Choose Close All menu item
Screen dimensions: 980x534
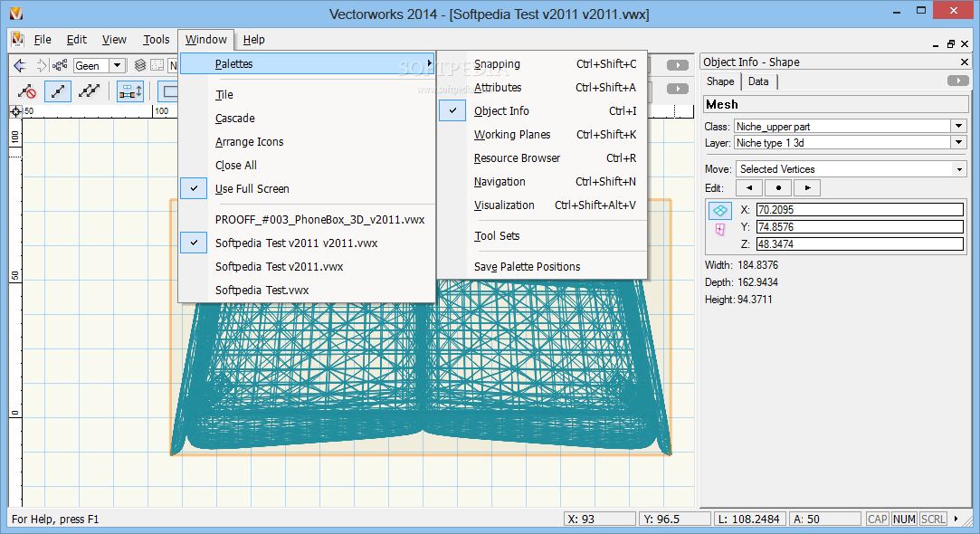coord(307,165)
